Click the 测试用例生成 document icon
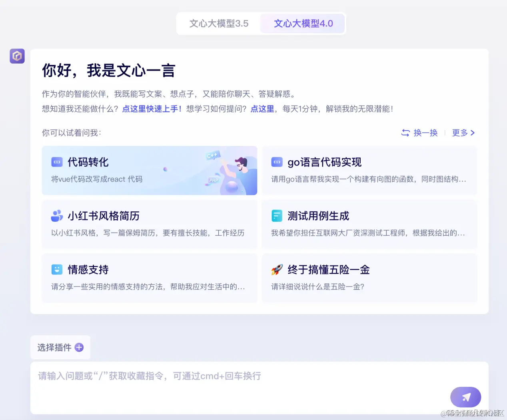Screen dimensions: 507x420 [x=277, y=215]
